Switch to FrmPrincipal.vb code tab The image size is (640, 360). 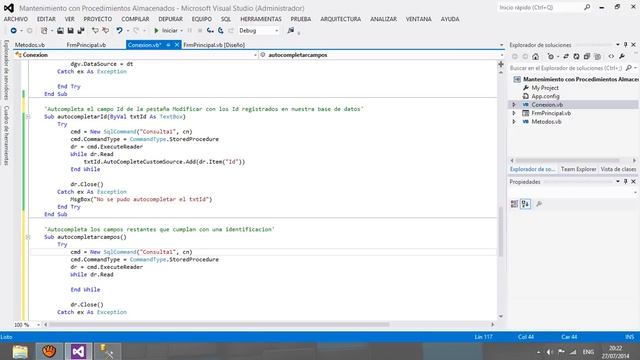tap(86, 45)
